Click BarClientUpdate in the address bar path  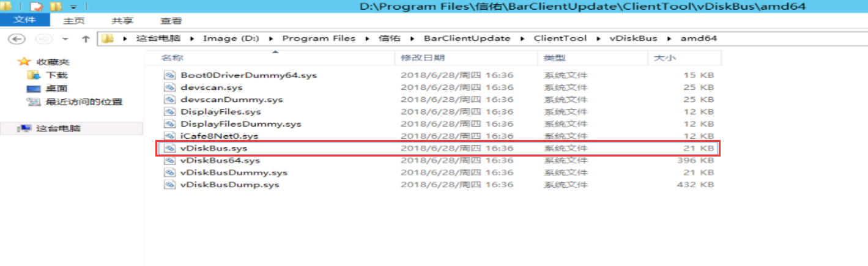[467, 39]
